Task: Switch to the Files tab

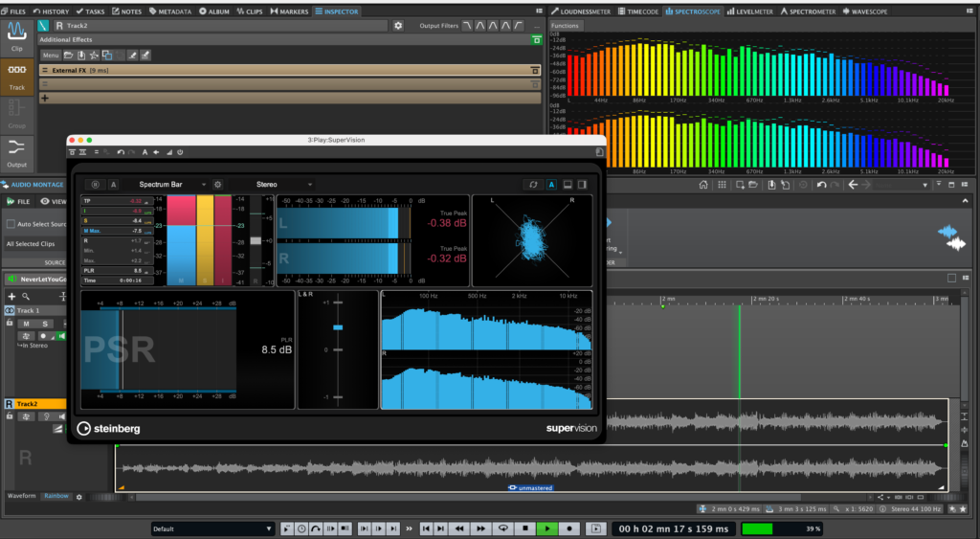Action: coord(13,11)
